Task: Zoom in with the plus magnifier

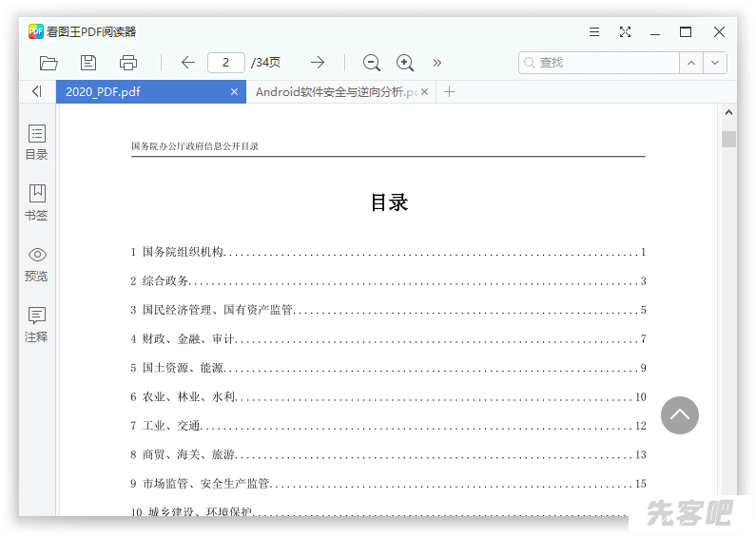Action: coord(405,63)
